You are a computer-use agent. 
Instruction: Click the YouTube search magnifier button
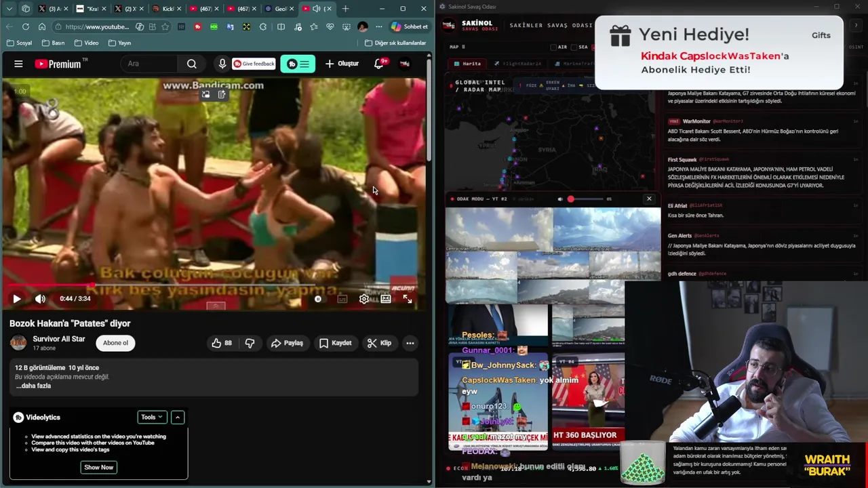[192, 64]
